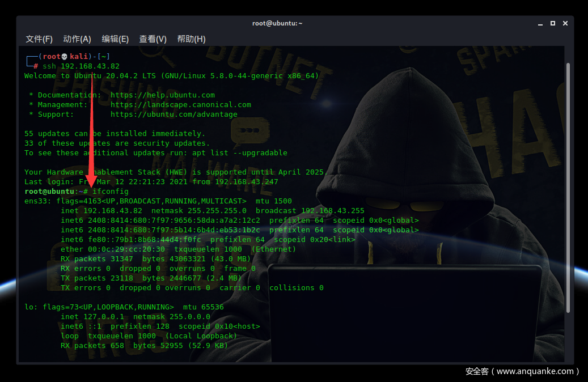Click the https://landscape.canonical.com link
This screenshot has width=588, height=382.
[181, 105]
